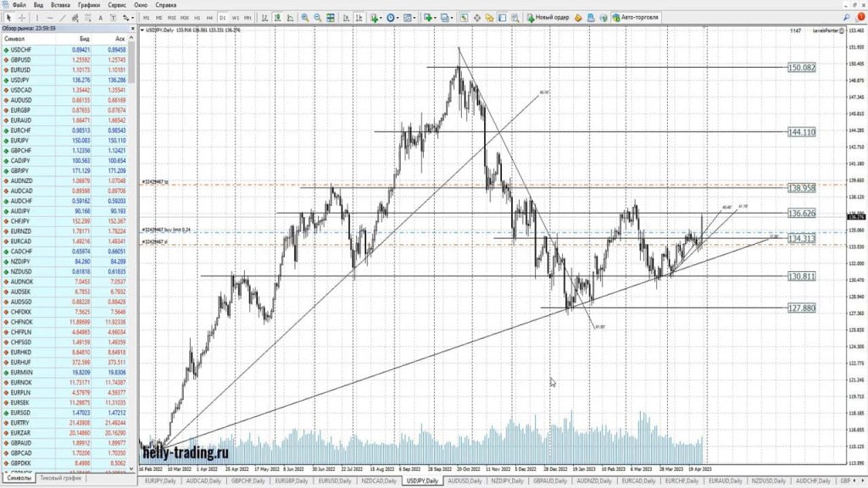
Task: Zoom out of the chart
Action: tap(317, 17)
